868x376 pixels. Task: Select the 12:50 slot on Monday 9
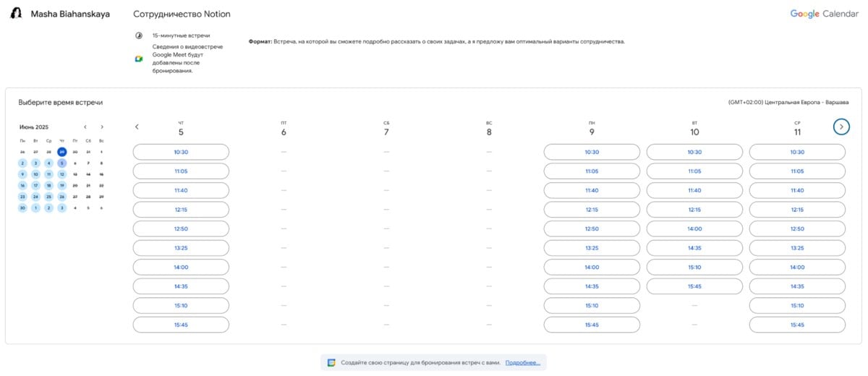point(592,228)
